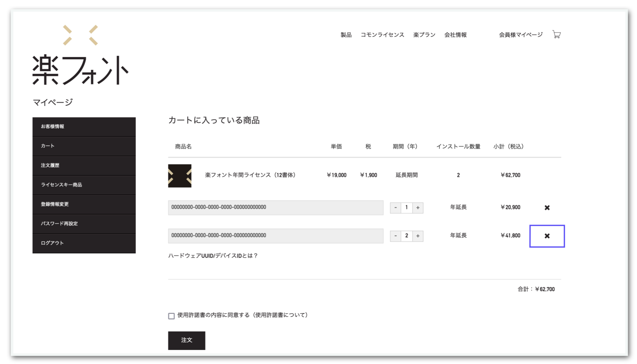
Task: Check the 使用許諾書の内容に同意する checkbox
Action: pos(171,316)
